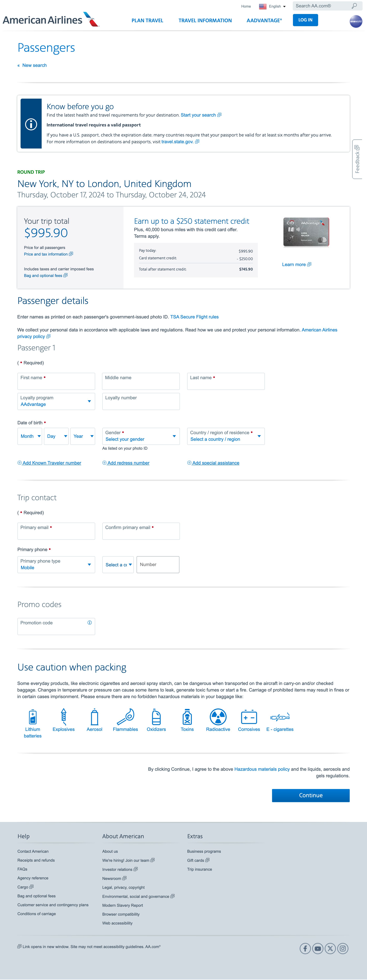Click the E-cigarettes hazard icon
Viewport: 367px width, 980px height.
tap(280, 717)
